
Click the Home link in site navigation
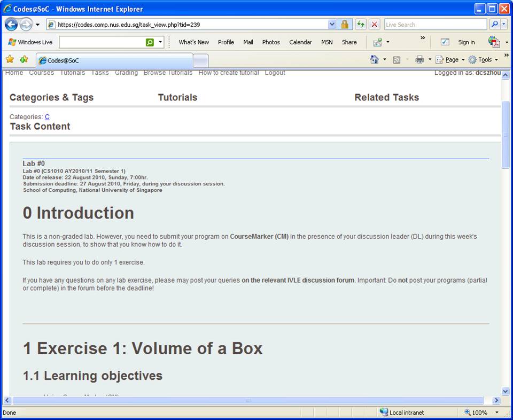(x=14, y=73)
